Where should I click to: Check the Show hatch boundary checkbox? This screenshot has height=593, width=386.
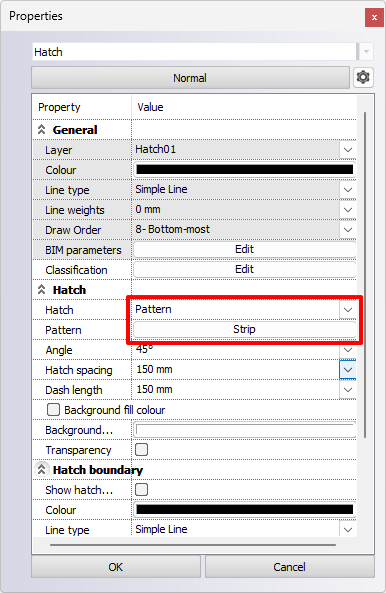tap(141, 489)
